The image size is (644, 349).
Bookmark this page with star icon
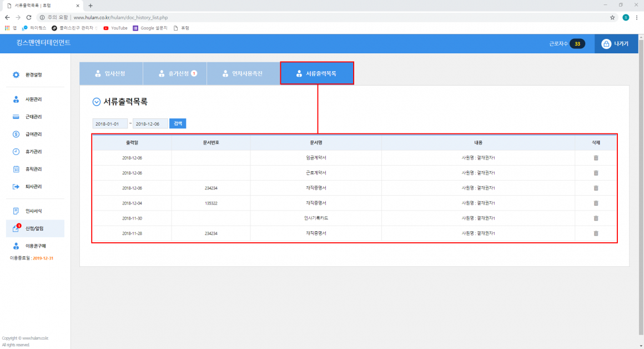612,17
